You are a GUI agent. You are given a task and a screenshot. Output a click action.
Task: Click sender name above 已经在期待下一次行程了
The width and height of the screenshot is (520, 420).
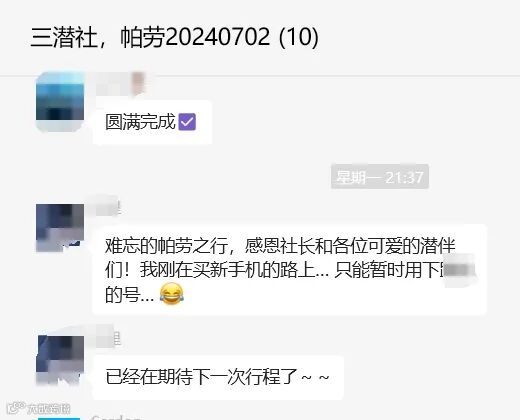pos(109,339)
